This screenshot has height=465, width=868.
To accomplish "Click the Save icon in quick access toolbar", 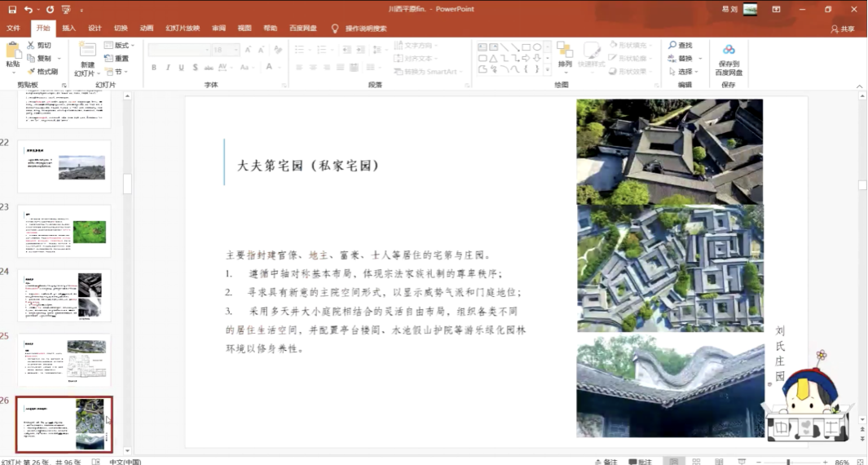I will (x=11, y=10).
